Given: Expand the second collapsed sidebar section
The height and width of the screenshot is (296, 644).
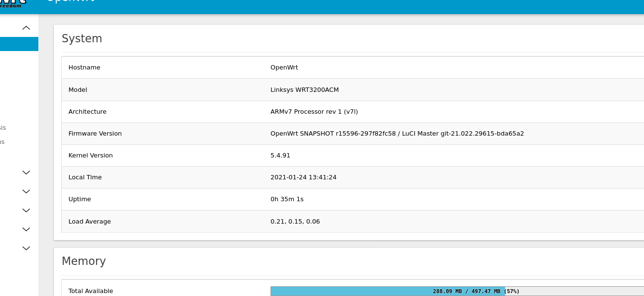Looking at the screenshot, I should [26, 191].
